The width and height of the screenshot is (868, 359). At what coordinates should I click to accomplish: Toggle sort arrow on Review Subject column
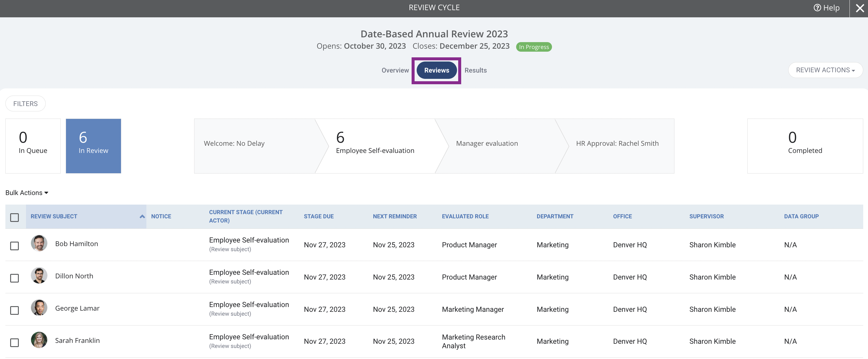(142, 217)
